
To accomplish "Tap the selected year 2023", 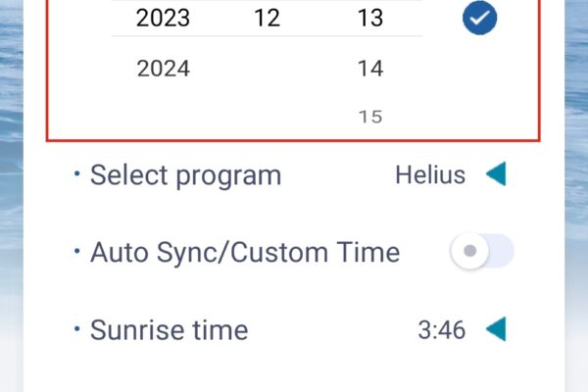I will [163, 18].
